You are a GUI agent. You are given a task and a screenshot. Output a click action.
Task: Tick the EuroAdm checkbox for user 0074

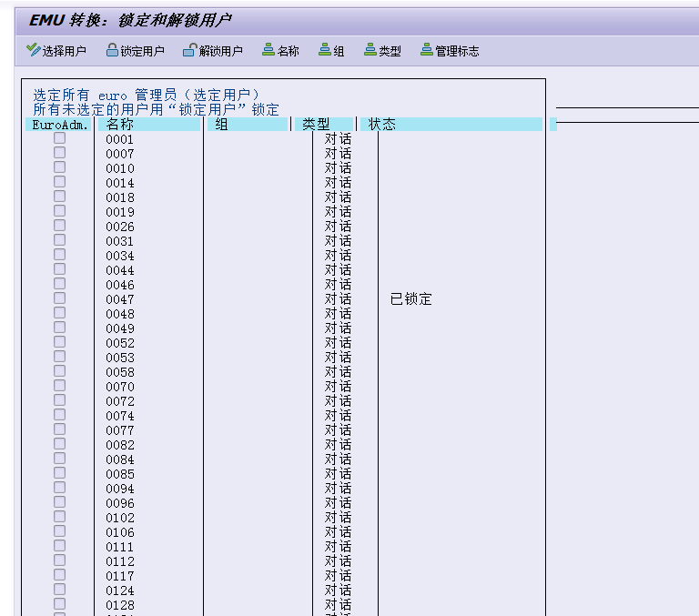coord(60,415)
